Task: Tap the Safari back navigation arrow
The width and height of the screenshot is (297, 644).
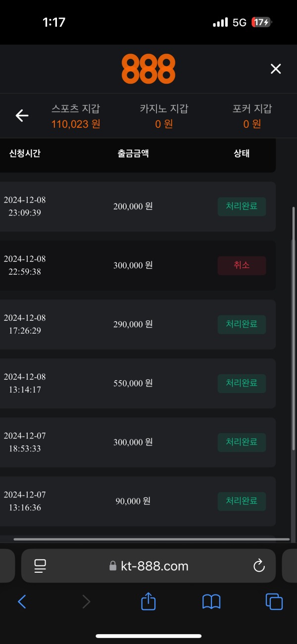Action: [22, 601]
